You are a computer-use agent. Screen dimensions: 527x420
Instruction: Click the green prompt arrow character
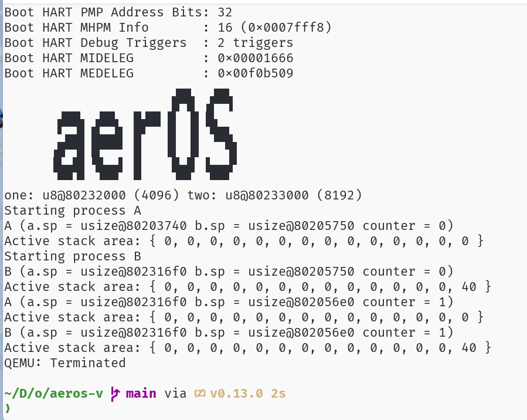8,409
